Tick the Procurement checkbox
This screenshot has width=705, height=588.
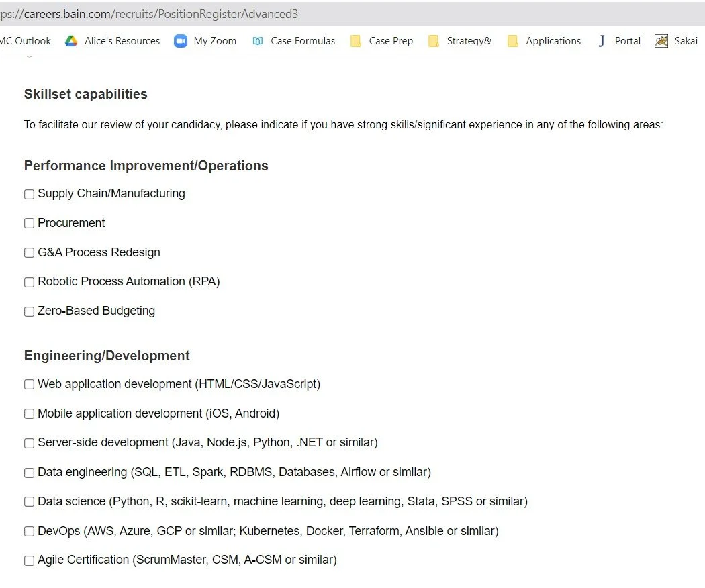pyautogui.click(x=30, y=224)
